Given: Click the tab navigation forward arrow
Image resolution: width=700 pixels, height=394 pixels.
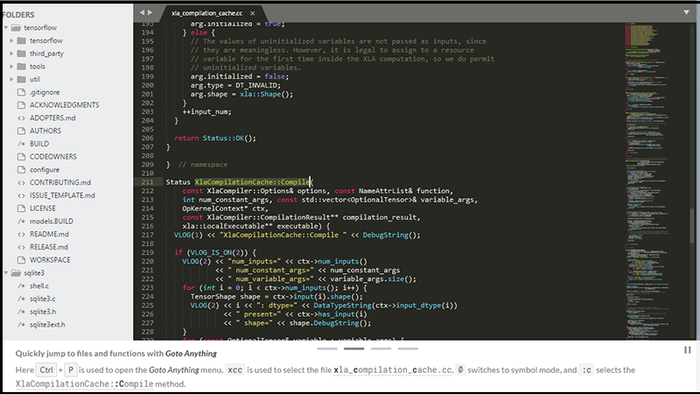Looking at the screenshot, I should pos(150,12).
